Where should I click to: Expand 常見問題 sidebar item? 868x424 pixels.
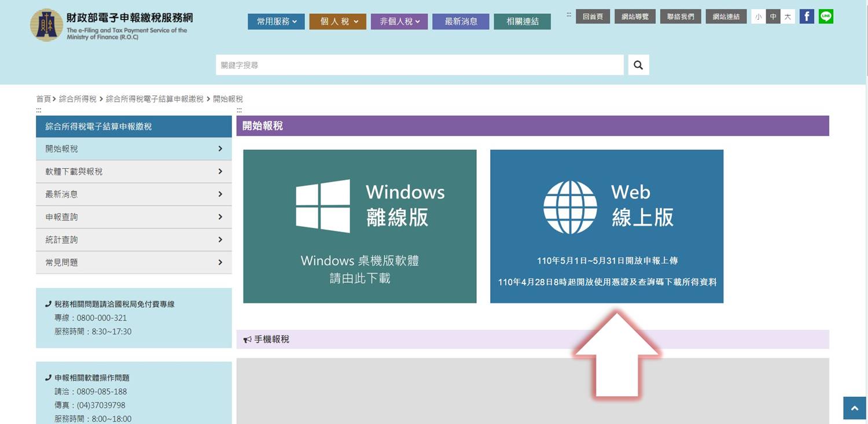[134, 262]
